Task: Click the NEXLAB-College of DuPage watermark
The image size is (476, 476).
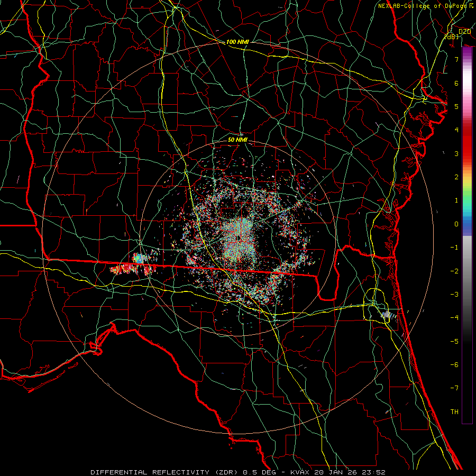Action: 425,6
